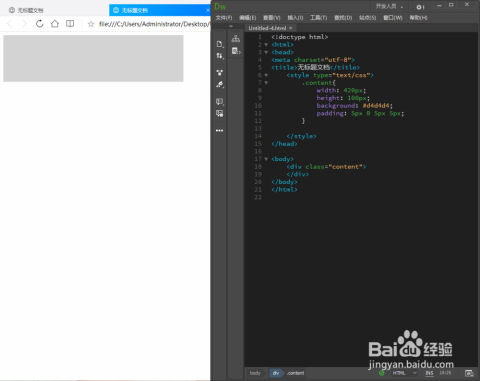Click the green linting status icon
The width and height of the screenshot is (480, 381).
click(x=381, y=373)
